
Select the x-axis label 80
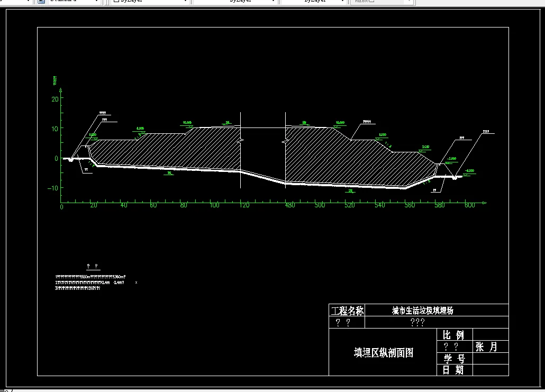[184, 205]
